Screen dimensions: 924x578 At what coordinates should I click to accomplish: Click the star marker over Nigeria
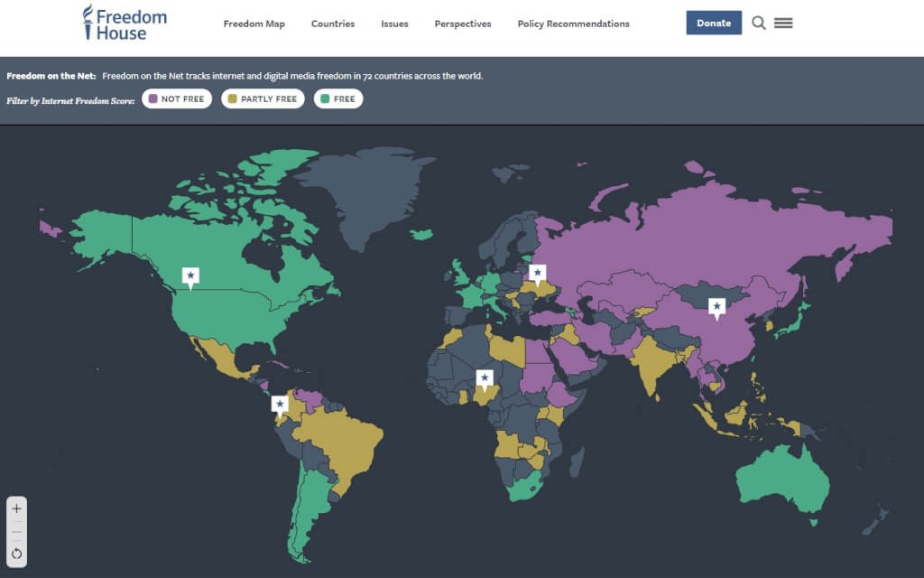(x=485, y=378)
